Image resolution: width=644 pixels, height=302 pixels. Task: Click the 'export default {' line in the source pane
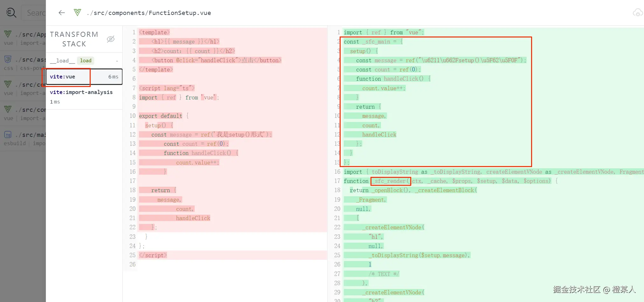tap(164, 116)
